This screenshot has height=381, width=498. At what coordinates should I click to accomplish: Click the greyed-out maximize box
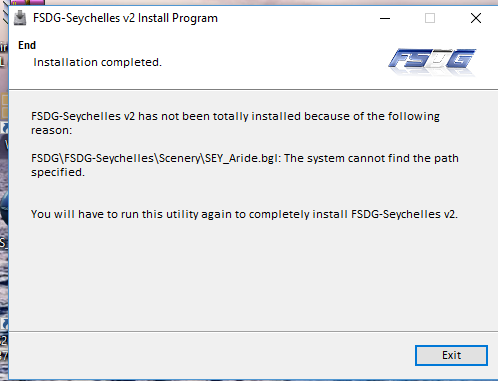pos(430,18)
